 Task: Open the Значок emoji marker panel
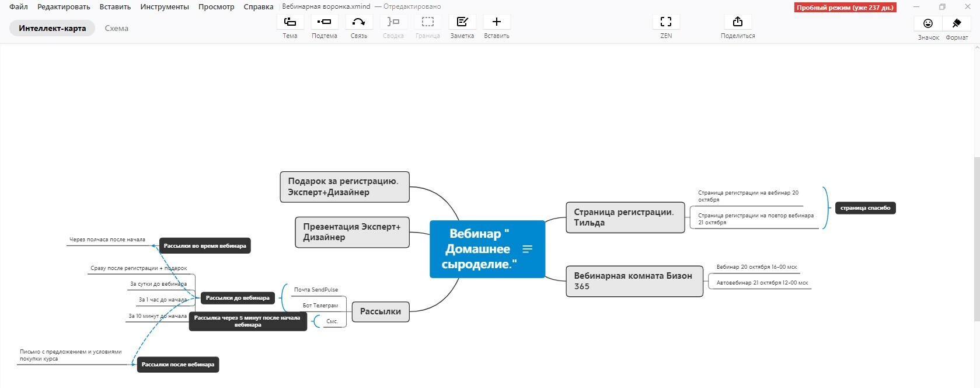(x=927, y=23)
